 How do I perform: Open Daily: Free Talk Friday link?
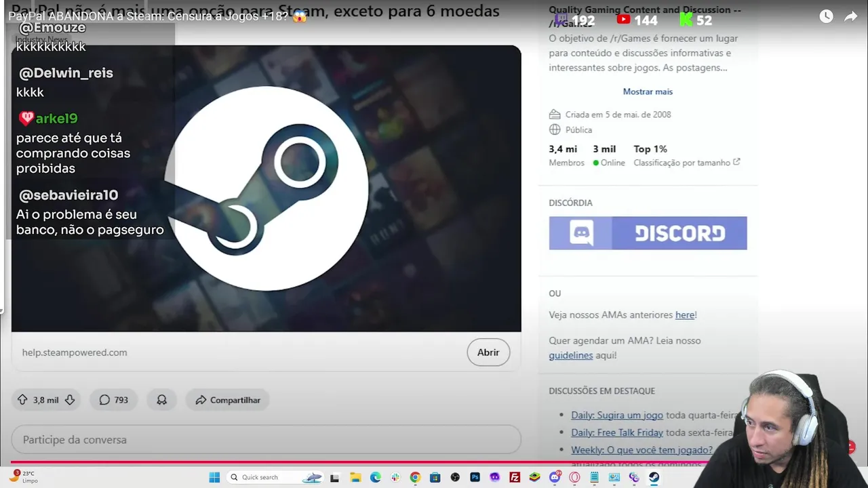617,432
